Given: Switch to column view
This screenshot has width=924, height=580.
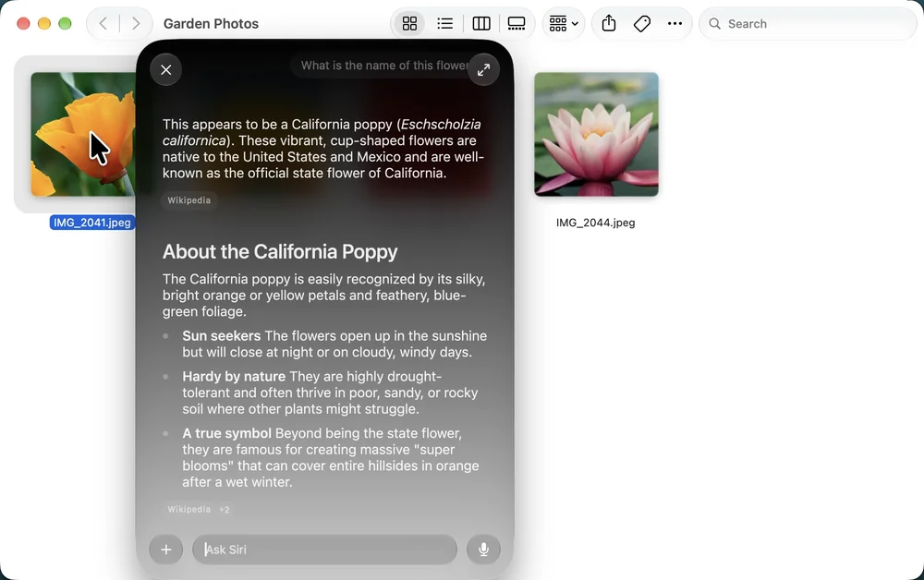Looking at the screenshot, I should pos(480,24).
